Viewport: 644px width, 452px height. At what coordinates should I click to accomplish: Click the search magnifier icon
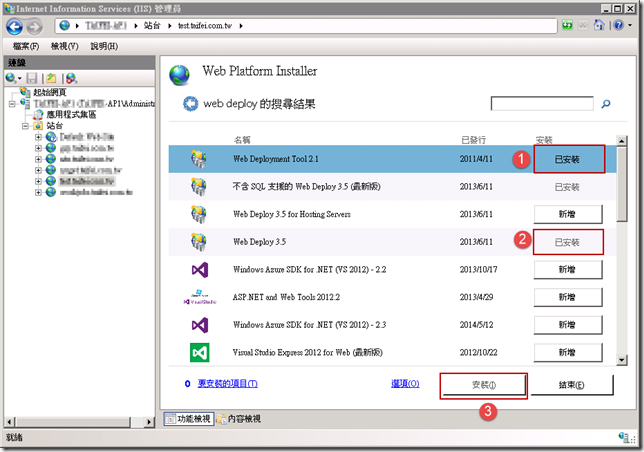tap(606, 104)
